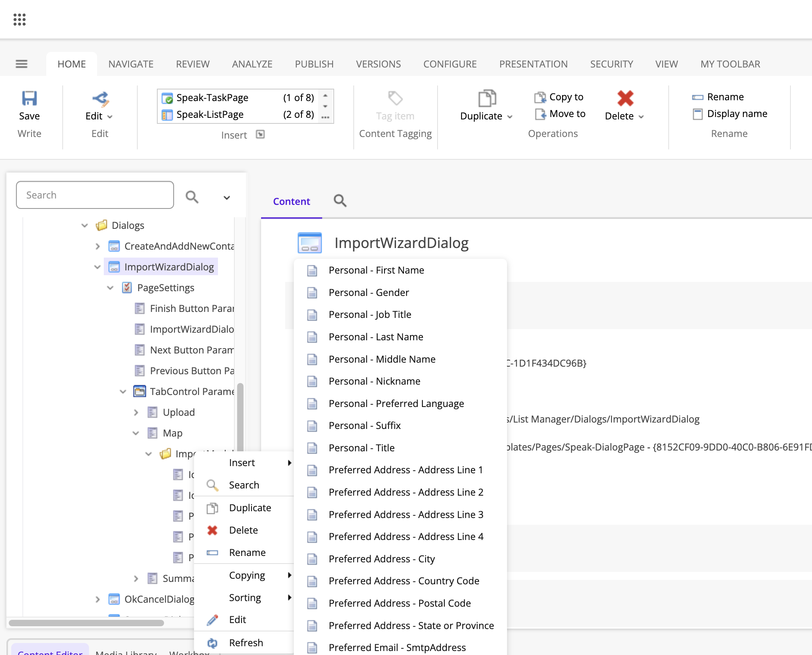
Task: Show more Insert options ellipsis
Action: [325, 117]
